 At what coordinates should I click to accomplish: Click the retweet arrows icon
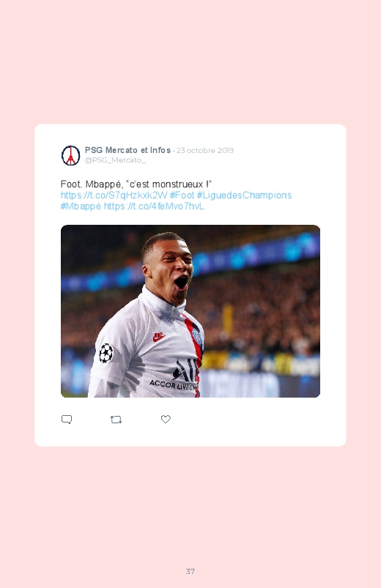click(x=116, y=420)
